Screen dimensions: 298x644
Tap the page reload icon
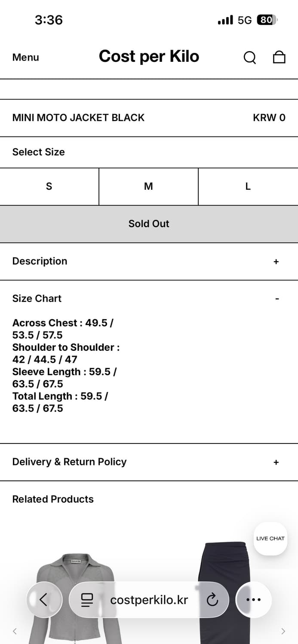(212, 600)
